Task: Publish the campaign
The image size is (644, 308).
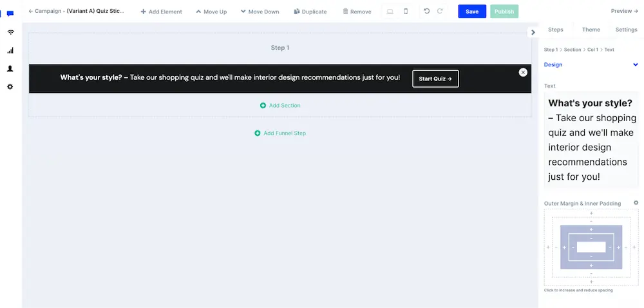Action: [x=504, y=12]
